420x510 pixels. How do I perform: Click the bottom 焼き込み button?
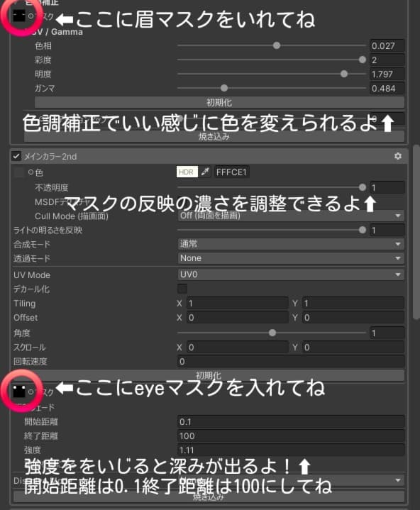(208, 497)
